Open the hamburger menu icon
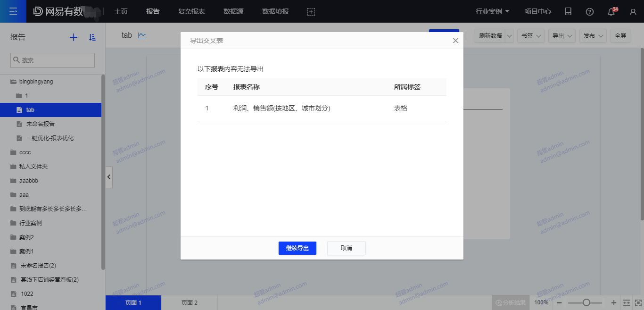 [13, 11]
